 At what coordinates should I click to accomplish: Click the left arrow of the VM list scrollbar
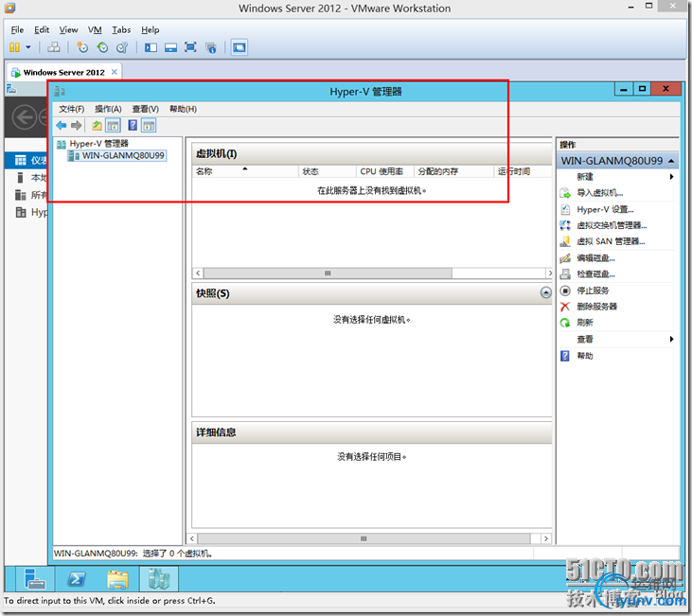(x=198, y=273)
